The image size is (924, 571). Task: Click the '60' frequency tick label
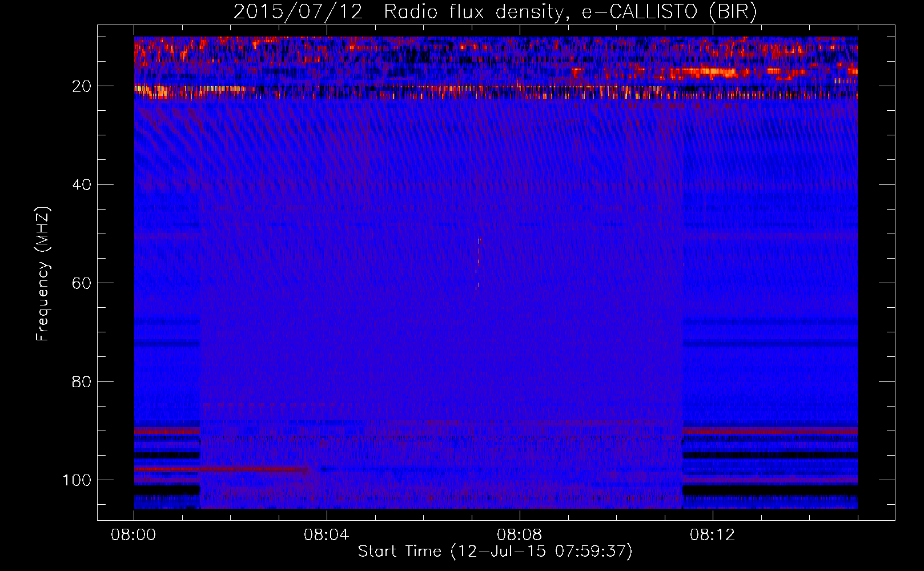tap(82, 283)
